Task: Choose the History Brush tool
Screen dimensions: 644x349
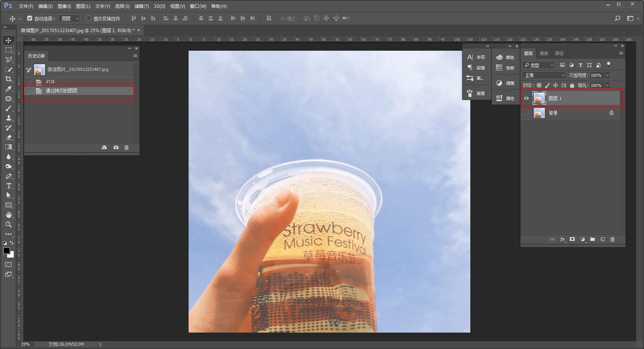Action: (9, 128)
